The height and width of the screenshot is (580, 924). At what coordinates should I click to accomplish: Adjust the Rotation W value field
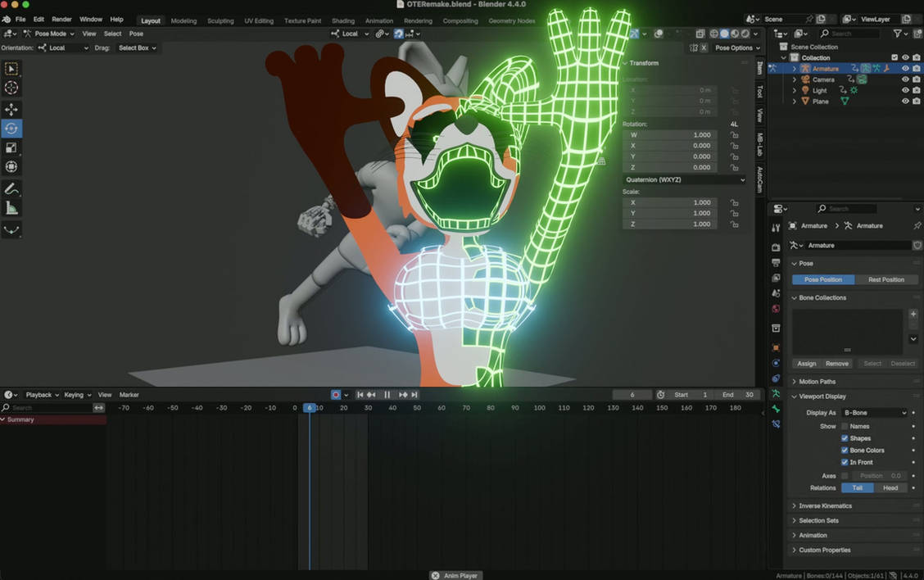click(670, 135)
